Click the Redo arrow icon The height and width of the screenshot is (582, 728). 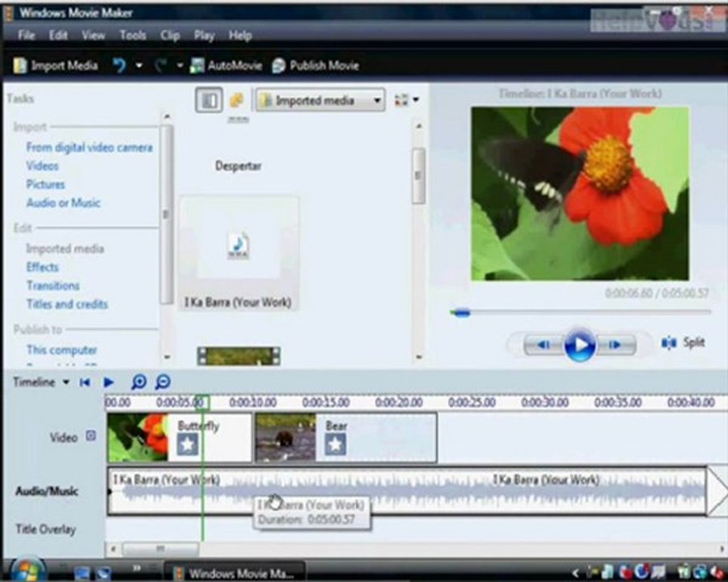point(160,65)
